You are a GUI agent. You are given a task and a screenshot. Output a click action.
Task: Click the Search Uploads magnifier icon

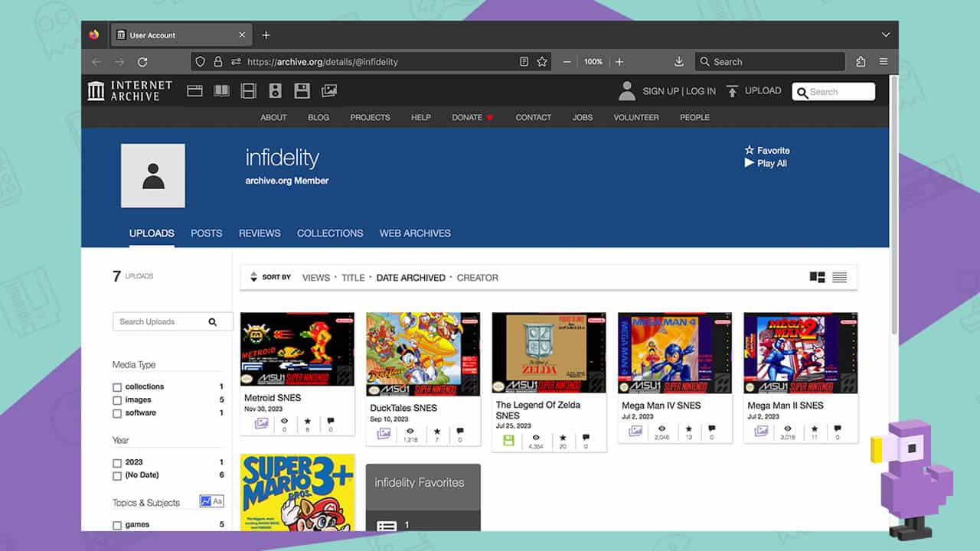(213, 322)
